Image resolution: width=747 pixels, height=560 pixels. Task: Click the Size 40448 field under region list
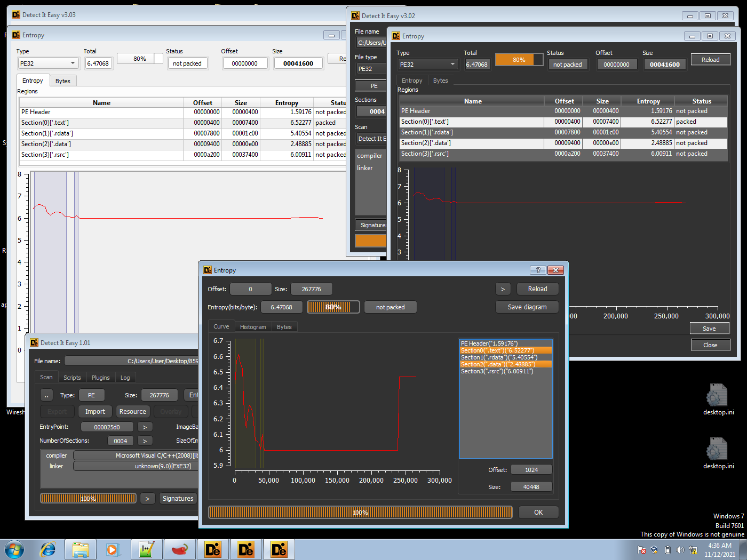point(531,487)
